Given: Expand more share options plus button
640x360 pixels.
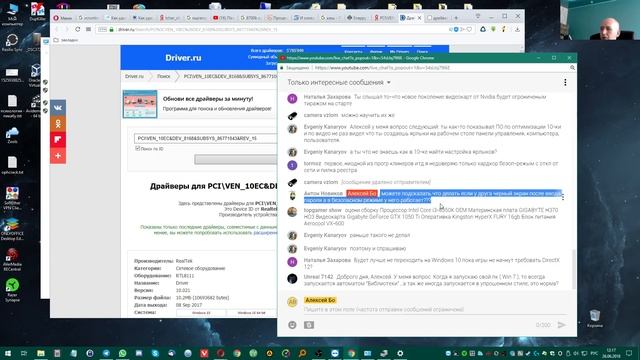Looking at the screenshot, I should pos(58,156).
